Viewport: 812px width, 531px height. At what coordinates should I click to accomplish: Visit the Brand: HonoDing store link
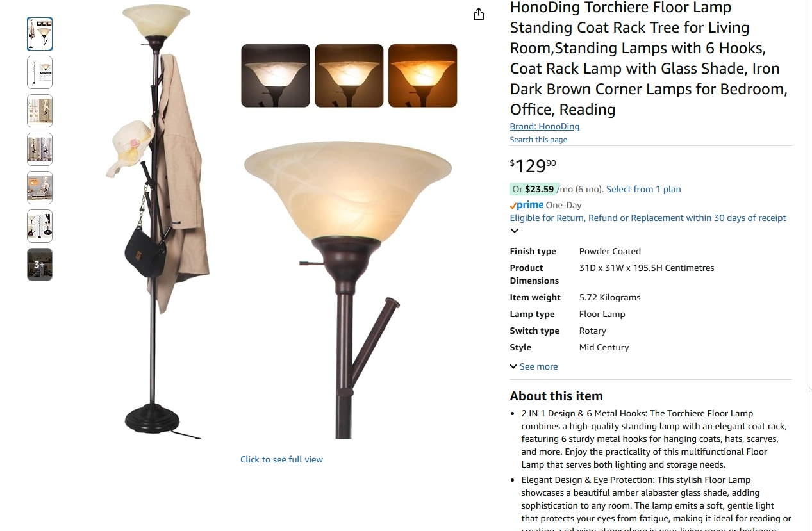(545, 126)
